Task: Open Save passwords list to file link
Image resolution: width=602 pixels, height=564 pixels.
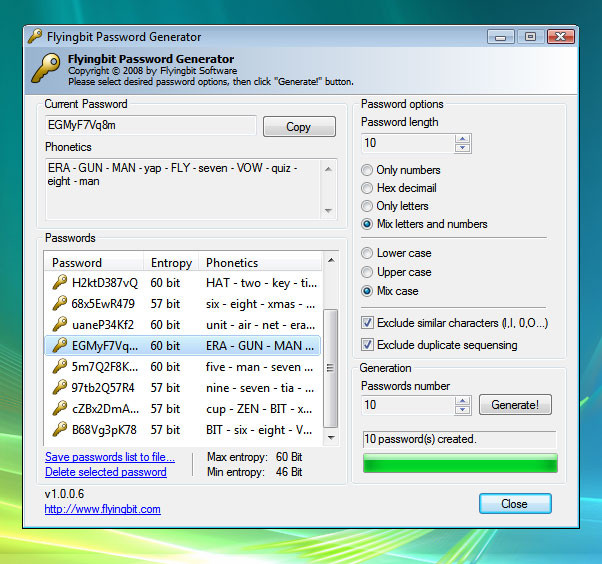Action: click(x=110, y=457)
